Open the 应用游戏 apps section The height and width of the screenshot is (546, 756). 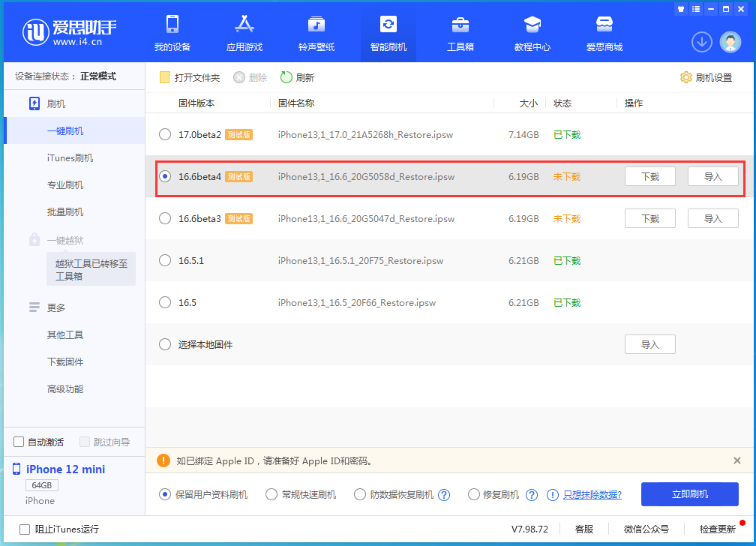tap(244, 34)
